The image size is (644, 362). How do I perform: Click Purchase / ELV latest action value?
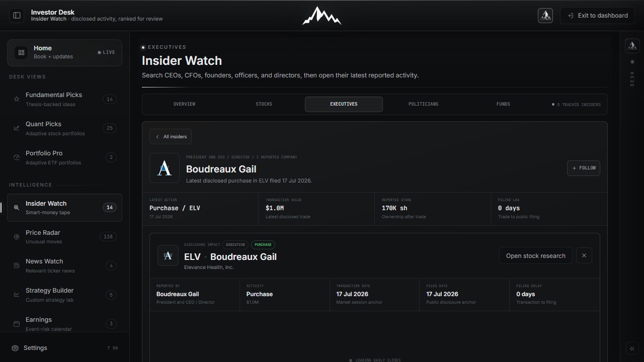(175, 208)
